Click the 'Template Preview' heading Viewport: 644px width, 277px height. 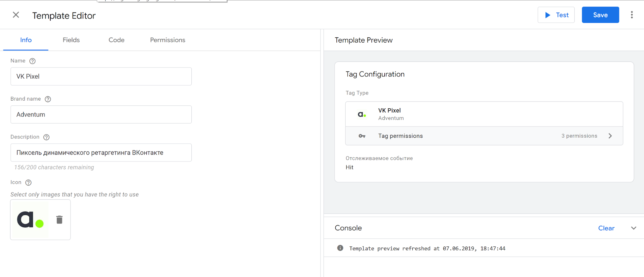(x=363, y=40)
